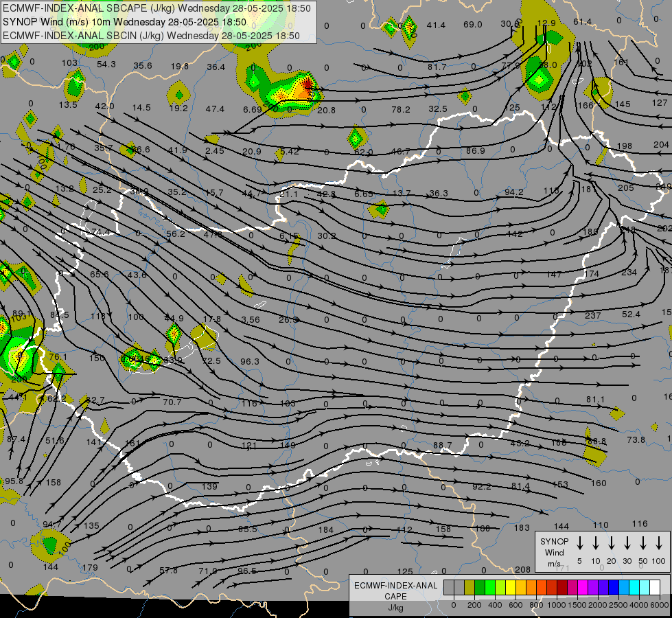Click the 1500 label on the CAPE scale
The image size is (672, 618).
click(x=577, y=605)
